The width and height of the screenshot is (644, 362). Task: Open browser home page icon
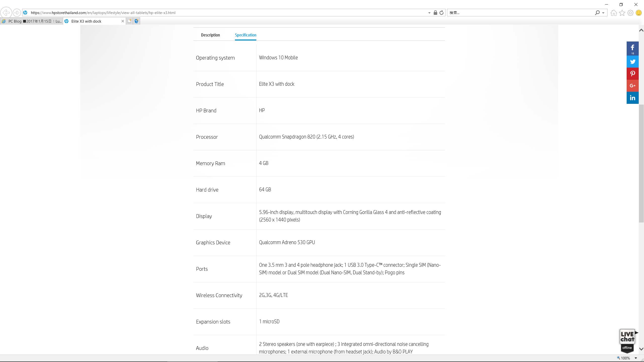coord(614,13)
